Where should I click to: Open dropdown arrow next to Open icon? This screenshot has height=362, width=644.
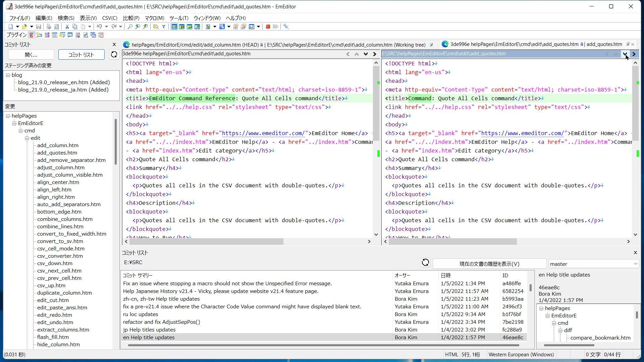(x=32, y=26)
